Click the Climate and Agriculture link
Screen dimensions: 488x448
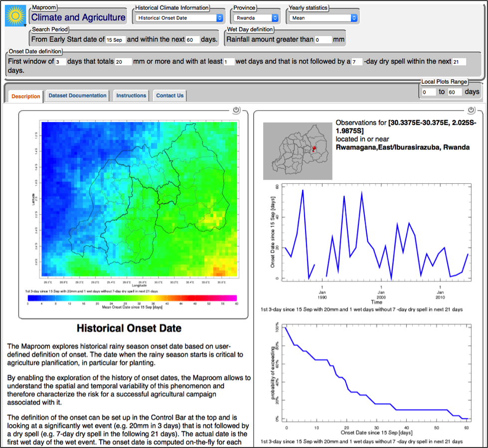click(x=78, y=17)
